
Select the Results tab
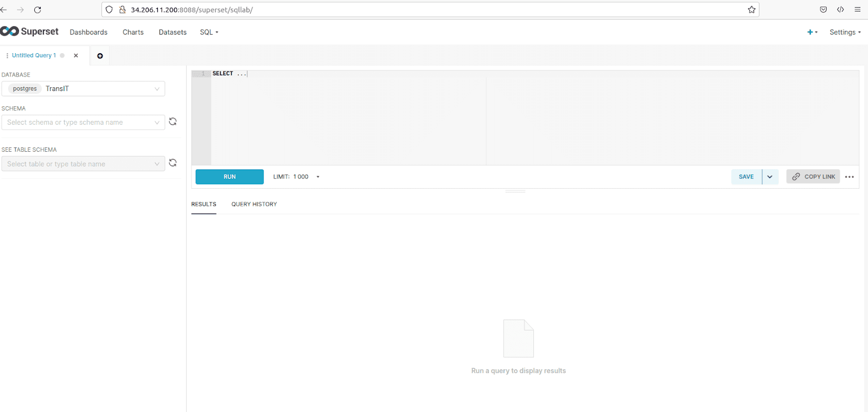[203, 204]
